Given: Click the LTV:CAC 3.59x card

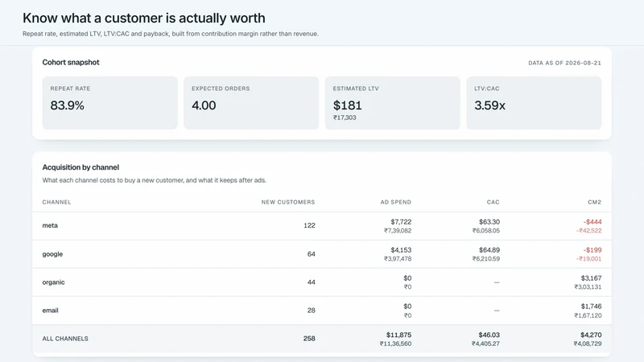Looking at the screenshot, I should 534,103.
